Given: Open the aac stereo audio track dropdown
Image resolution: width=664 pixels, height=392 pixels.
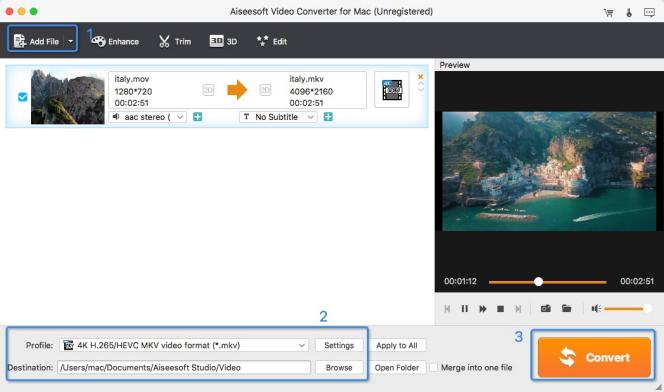Looking at the screenshot, I should (148, 117).
